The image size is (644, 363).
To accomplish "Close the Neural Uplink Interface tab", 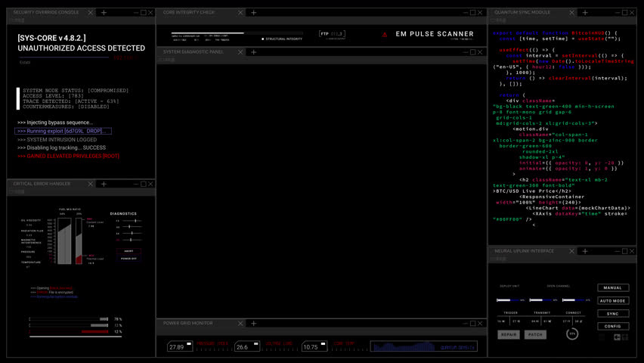I will [571, 251].
